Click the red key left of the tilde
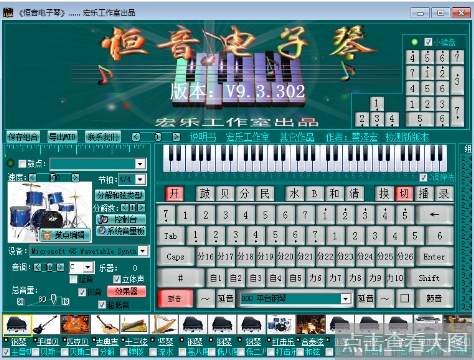 click(x=175, y=298)
